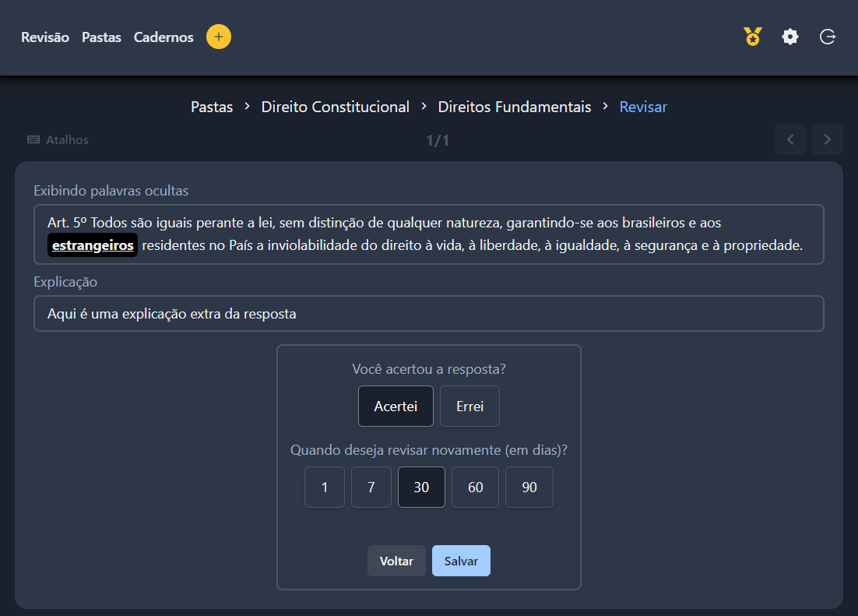Choose 1 day review interval

pyautogui.click(x=325, y=488)
